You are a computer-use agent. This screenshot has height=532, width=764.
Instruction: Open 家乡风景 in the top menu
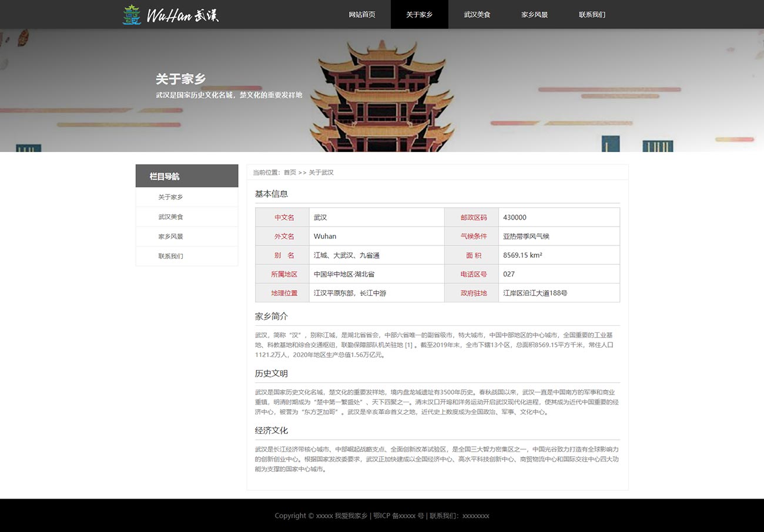pyautogui.click(x=534, y=15)
